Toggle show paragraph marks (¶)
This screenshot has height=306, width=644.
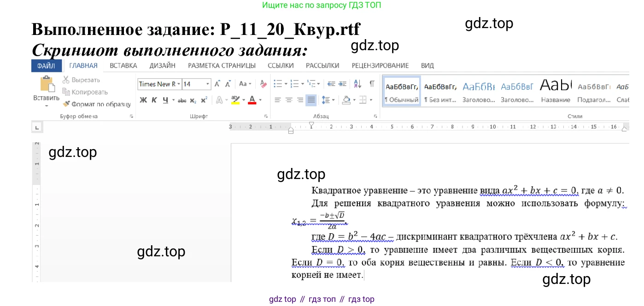point(372,84)
